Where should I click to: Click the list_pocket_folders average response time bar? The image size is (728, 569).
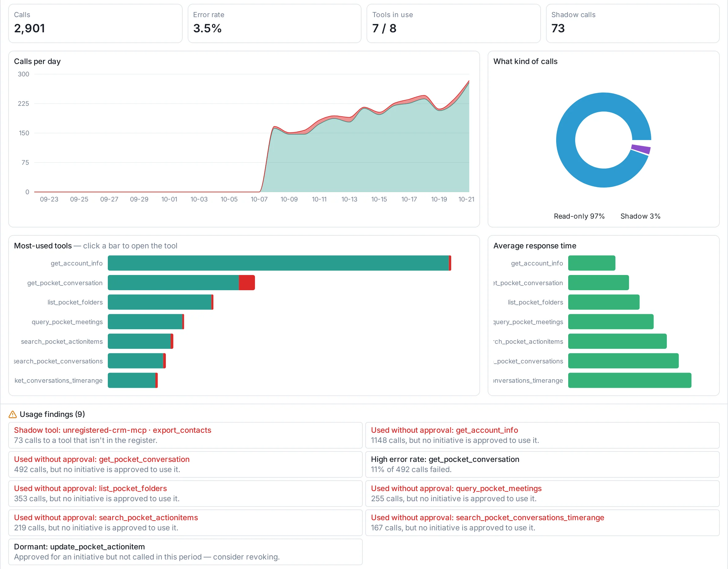click(x=604, y=302)
